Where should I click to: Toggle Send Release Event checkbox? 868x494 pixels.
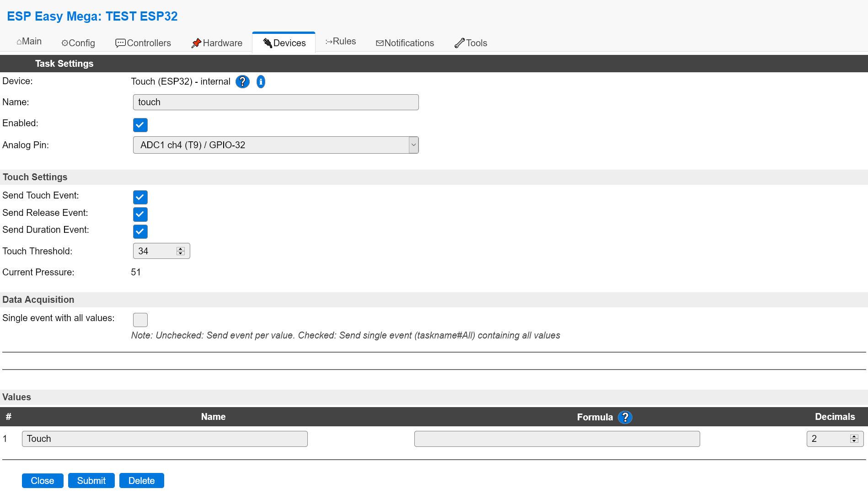point(140,214)
